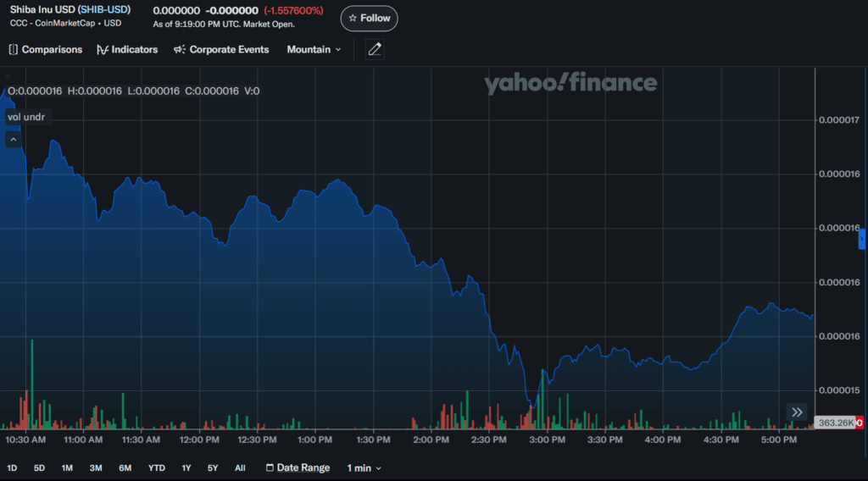Collapse the vol undr panel chevron
Screen dimensions: 868x481
click(14, 140)
